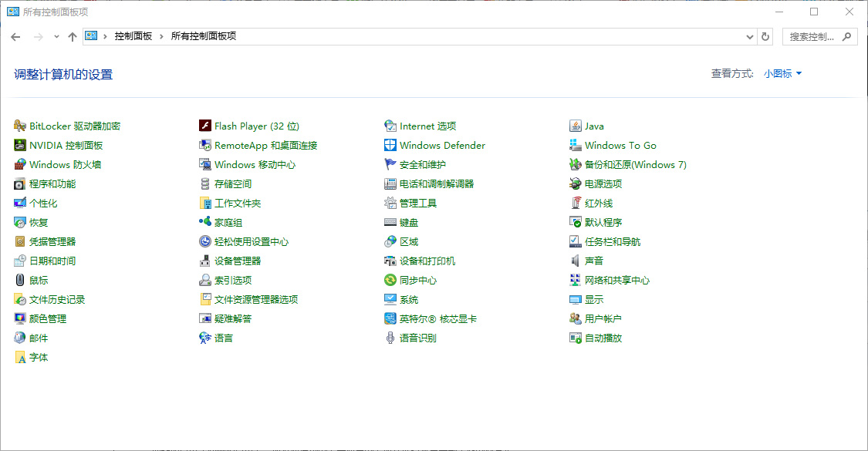Expand the address bar history dropdown
This screenshot has height=451, width=868.
pos(749,36)
